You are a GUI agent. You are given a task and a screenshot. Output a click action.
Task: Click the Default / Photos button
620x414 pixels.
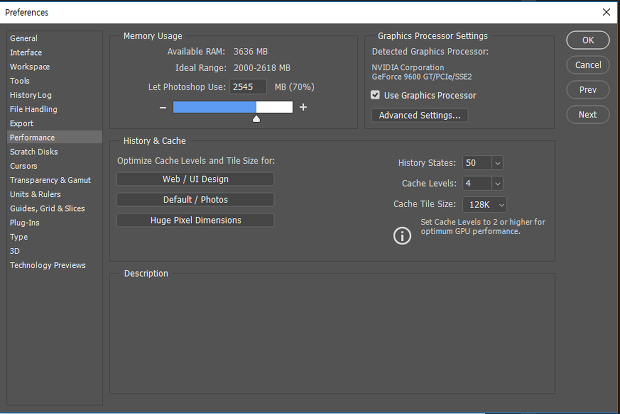coord(195,200)
